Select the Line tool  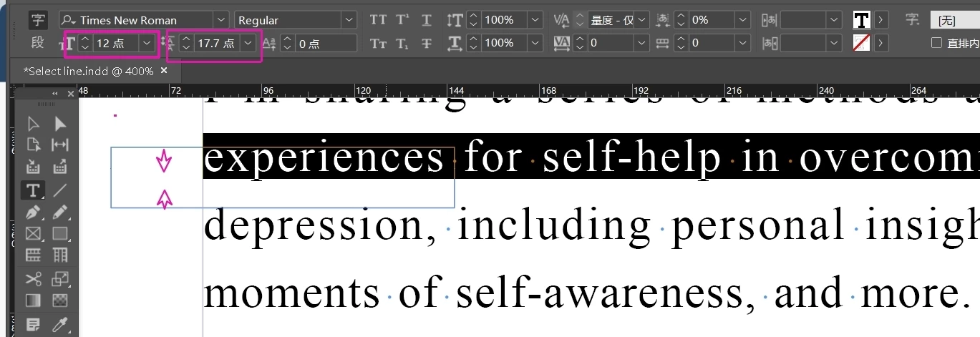tap(60, 190)
